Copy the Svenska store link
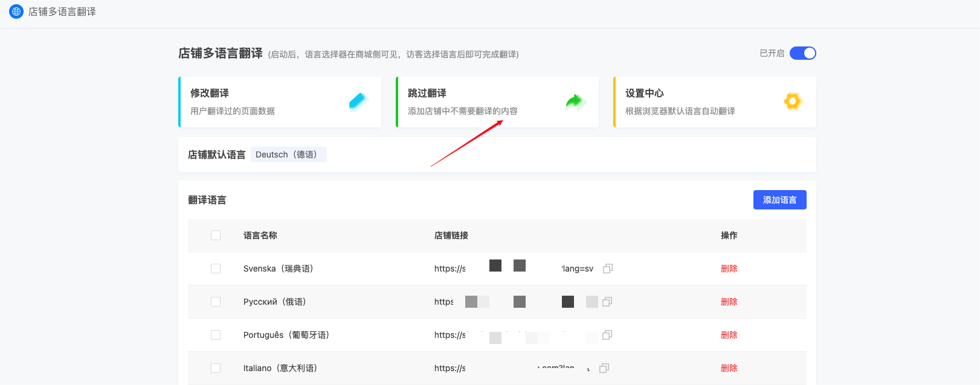Screen dimensions: 980x385 (x=608, y=269)
